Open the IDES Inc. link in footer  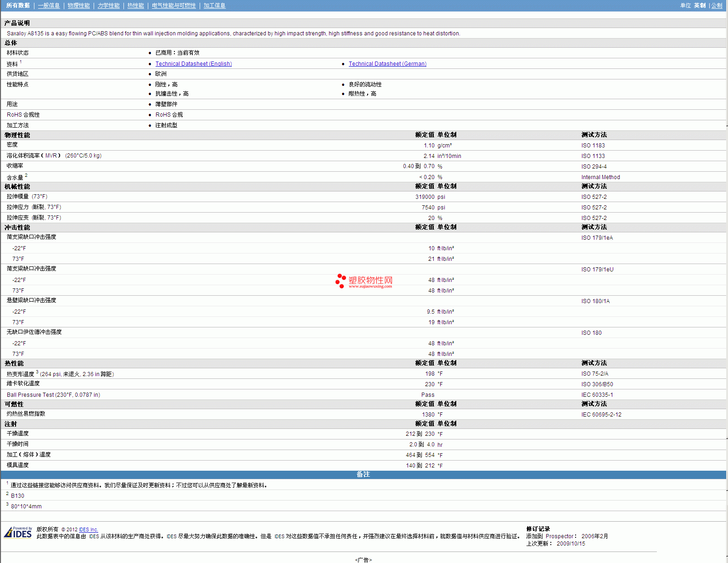pos(89,529)
